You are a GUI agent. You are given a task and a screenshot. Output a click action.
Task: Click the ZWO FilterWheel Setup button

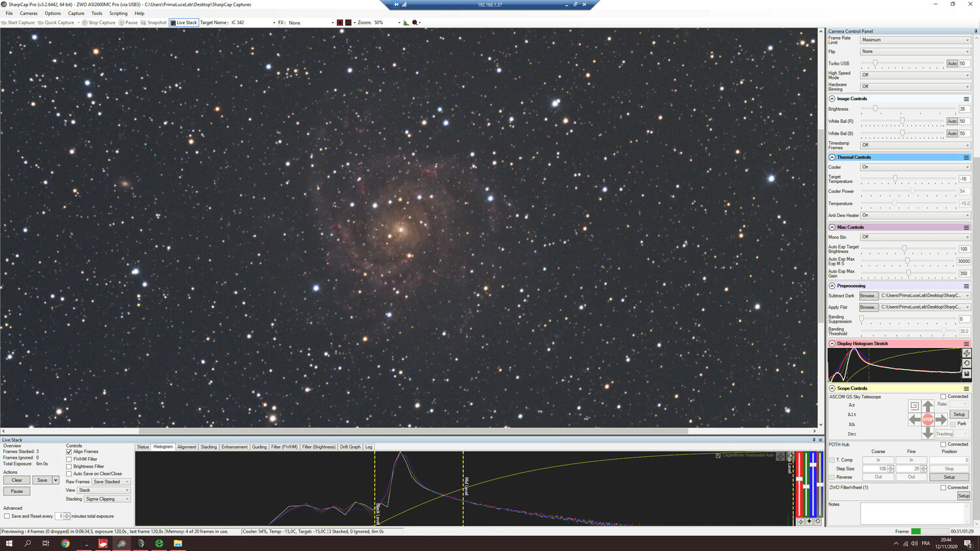tap(964, 496)
